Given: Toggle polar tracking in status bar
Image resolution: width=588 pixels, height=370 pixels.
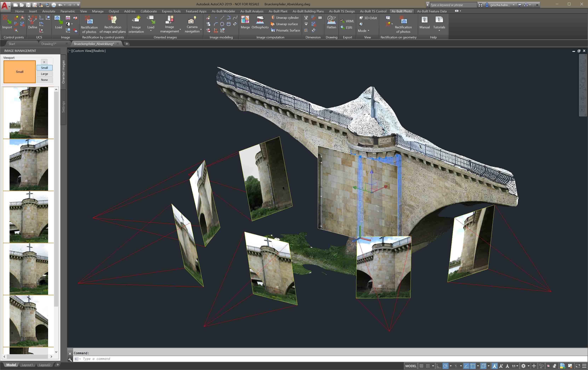Looking at the screenshot, I should [445, 366].
